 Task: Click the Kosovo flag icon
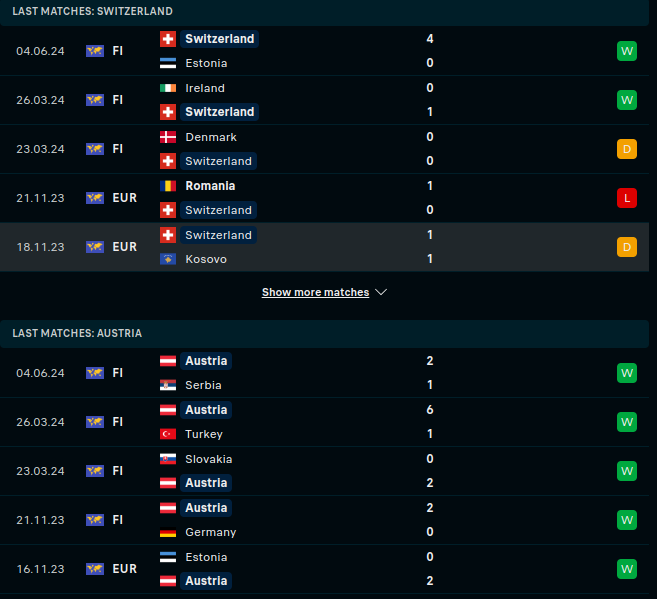(168, 259)
